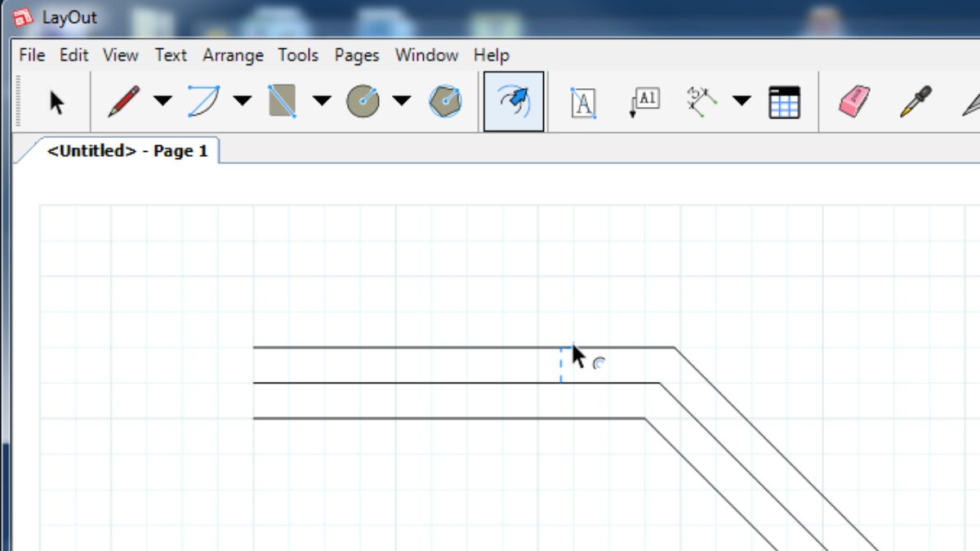This screenshot has width=980, height=551.
Task: Pick the eyedropper Style tool
Action: (x=915, y=102)
